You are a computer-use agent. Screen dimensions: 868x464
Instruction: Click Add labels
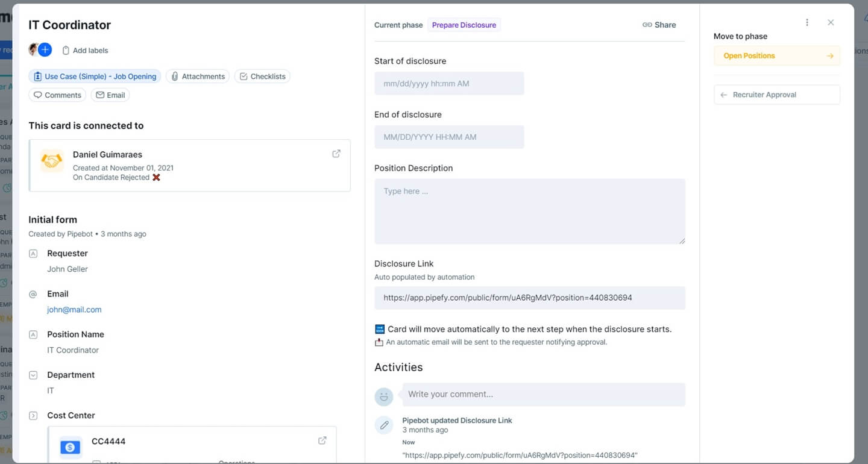85,51
